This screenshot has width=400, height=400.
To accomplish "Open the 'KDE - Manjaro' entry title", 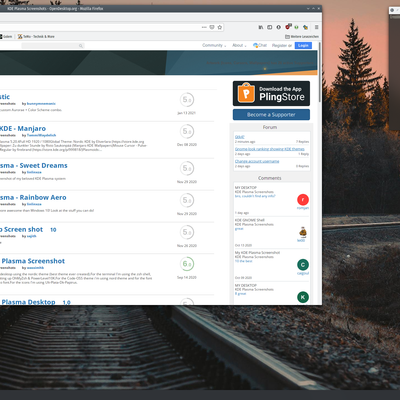I will point(23,128).
